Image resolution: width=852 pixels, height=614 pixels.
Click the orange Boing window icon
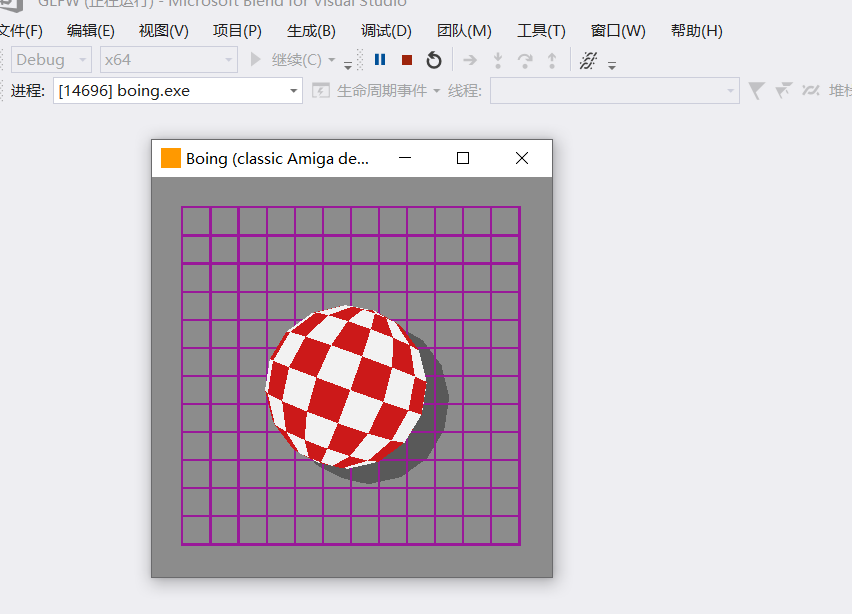171,158
